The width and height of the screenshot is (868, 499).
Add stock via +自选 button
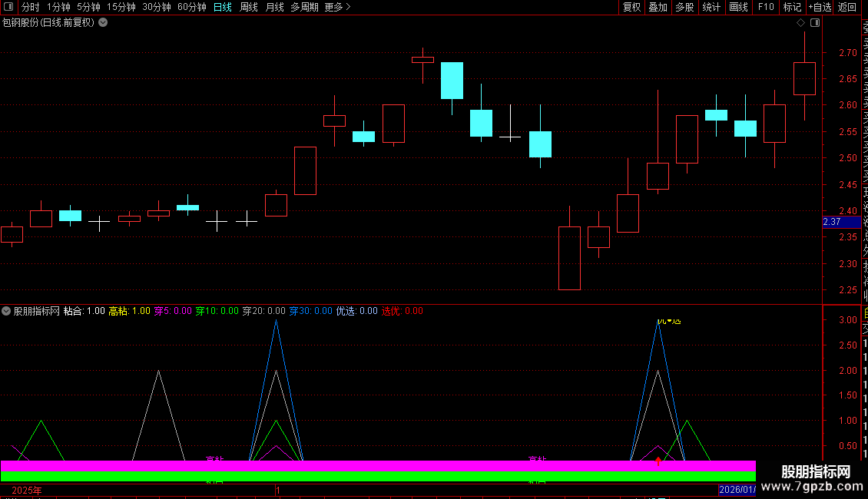click(820, 7)
